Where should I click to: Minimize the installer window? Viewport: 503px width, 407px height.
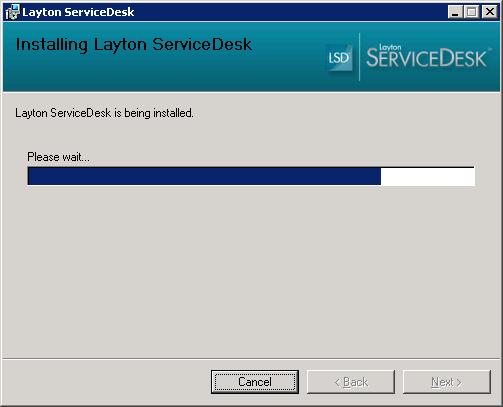(x=455, y=12)
